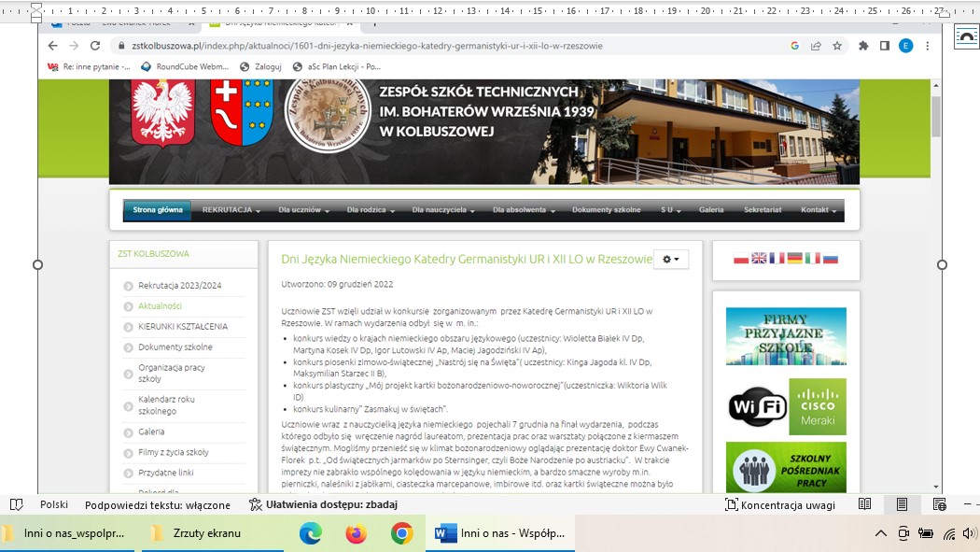Screen dimensions: 980x552
Task: Click the French flag icon
Action: tap(777, 259)
